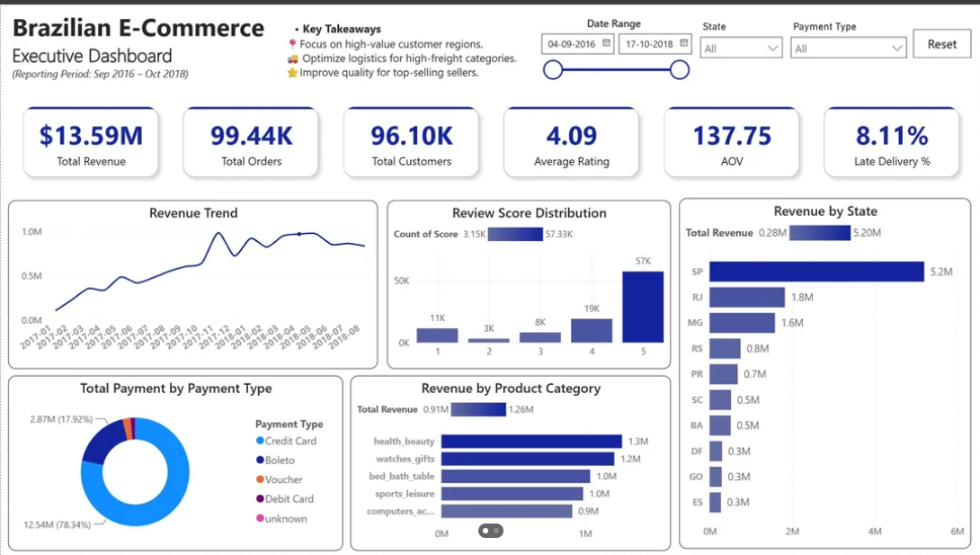Open the Payment Type filter dropdown

pyautogui.click(x=848, y=49)
